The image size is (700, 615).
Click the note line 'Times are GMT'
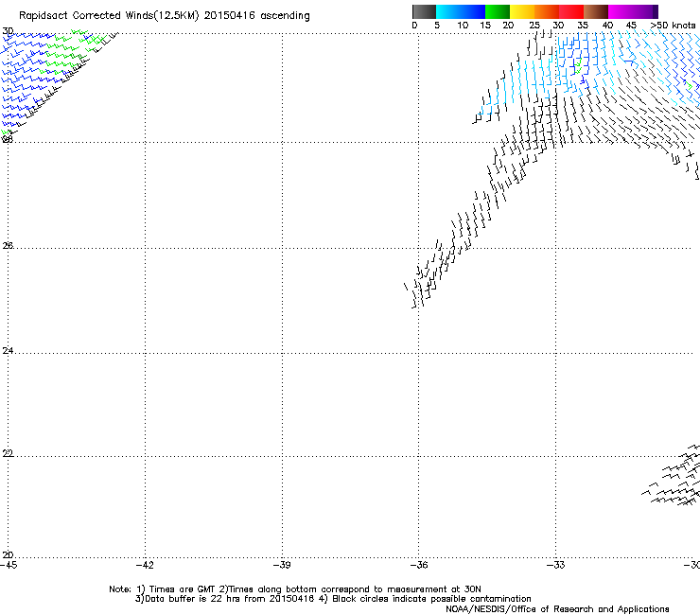point(183,589)
